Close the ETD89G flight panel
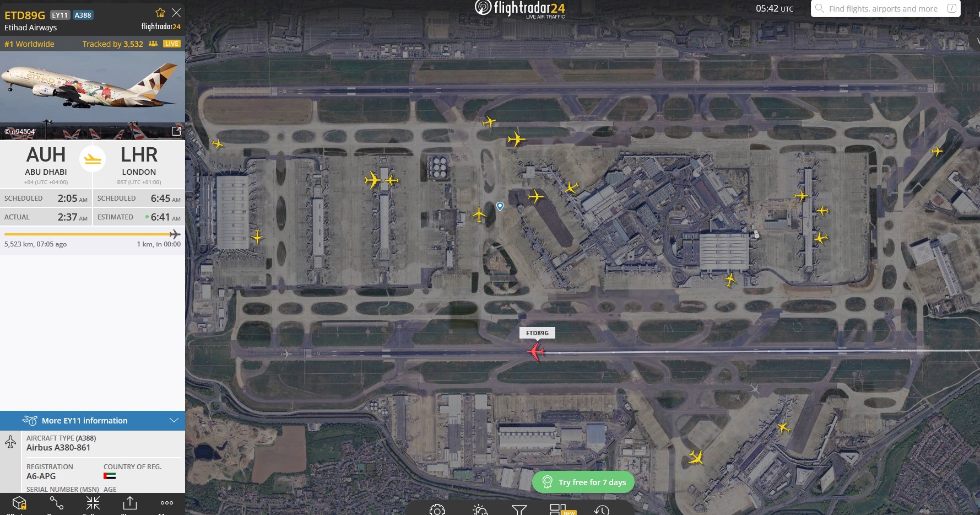980x515 pixels. (x=176, y=13)
